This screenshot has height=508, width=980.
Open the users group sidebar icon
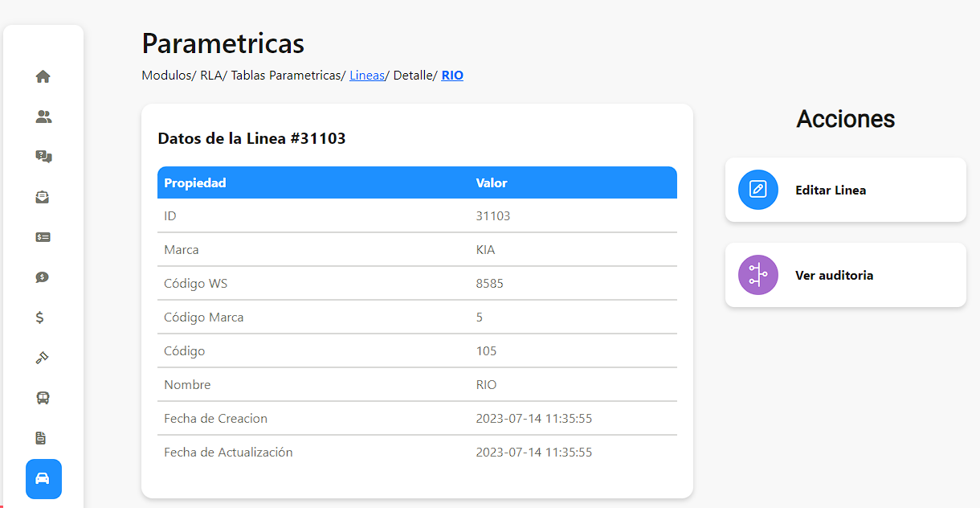pyautogui.click(x=43, y=117)
